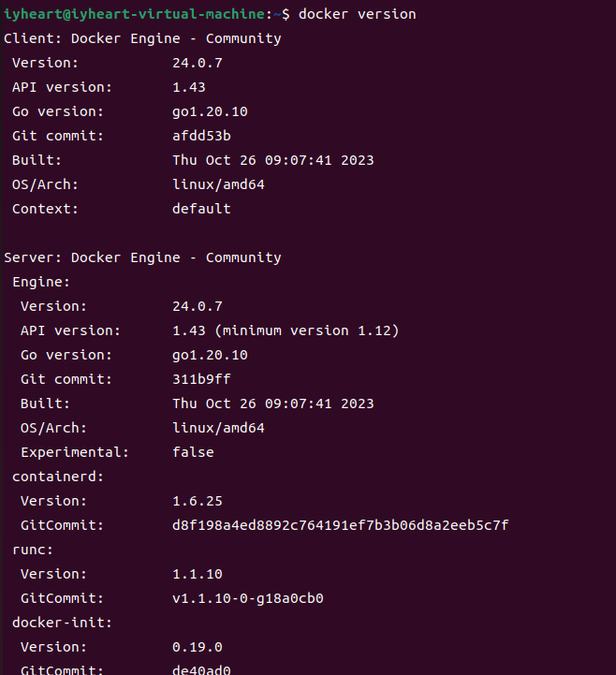Select linux/amd64 in the Client section
The width and height of the screenshot is (616, 675).
coord(219,184)
